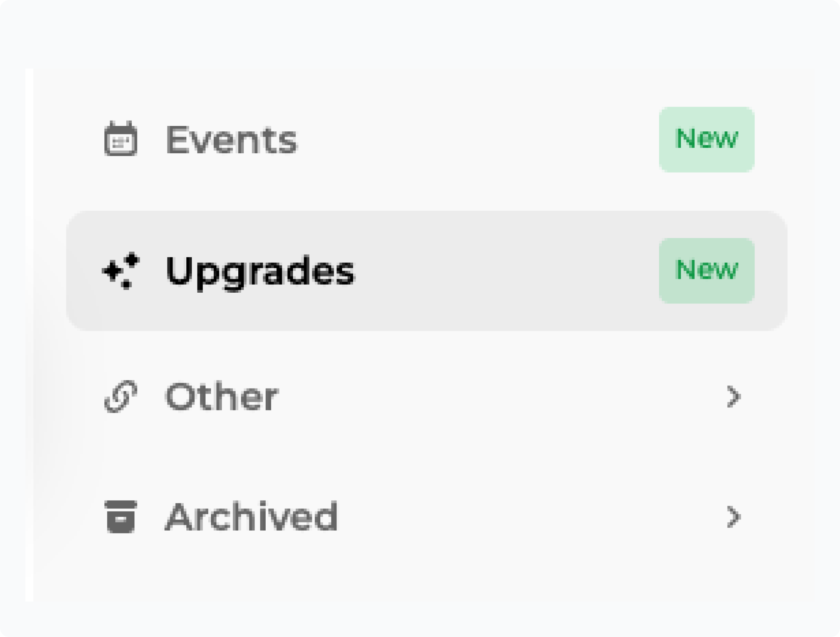Click the New badge next to Upgrades
The height and width of the screenshot is (637, 840).
[x=706, y=271]
